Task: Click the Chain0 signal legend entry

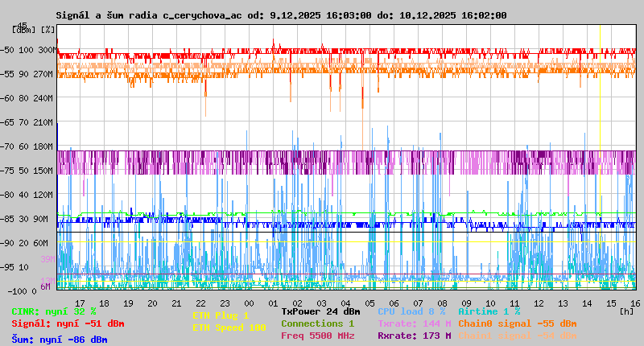Action: 518,323
